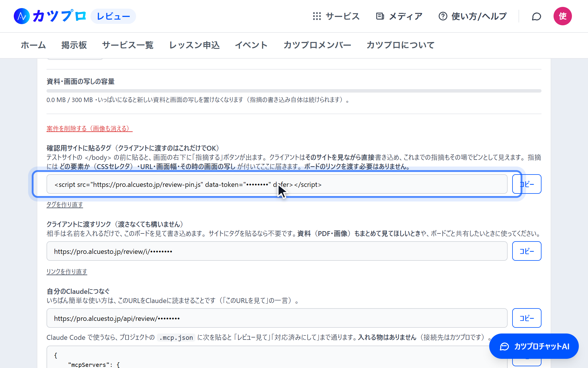Screen dimensions: 588x368
Task: Click the storage capacity progress bar
Action: click(x=294, y=91)
